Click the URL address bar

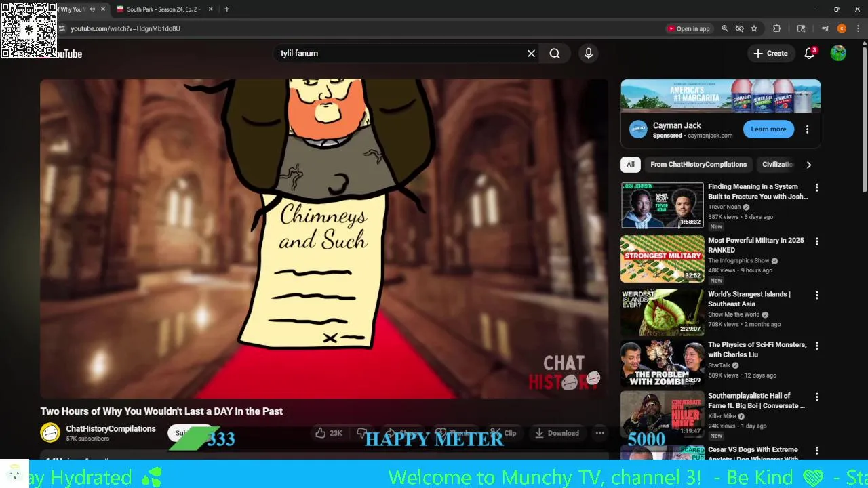359,28
